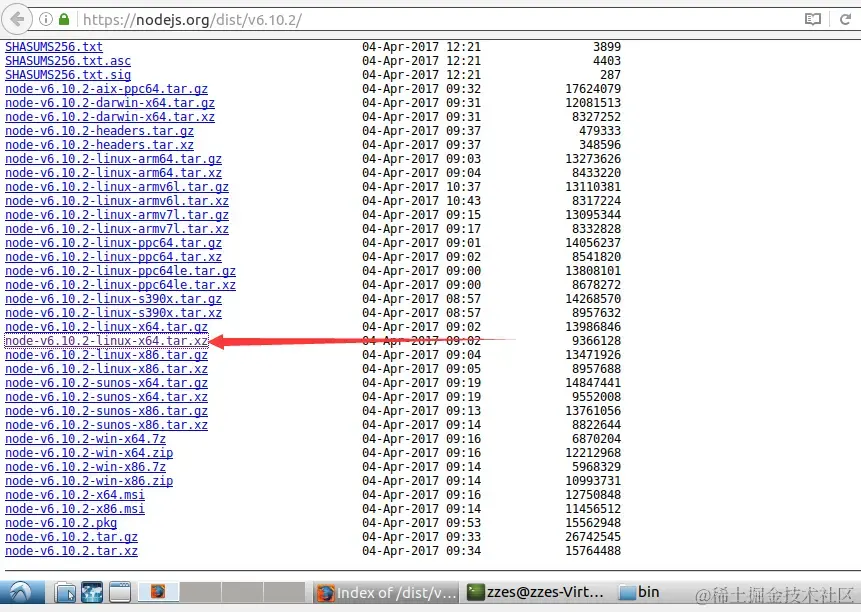
Task: Download node-v6.10.2-sunos-x86.tar.xz
Action: click(107, 425)
